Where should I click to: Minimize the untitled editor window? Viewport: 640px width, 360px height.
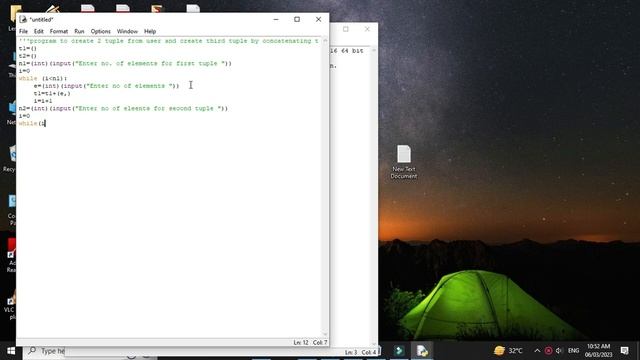pos(276,19)
